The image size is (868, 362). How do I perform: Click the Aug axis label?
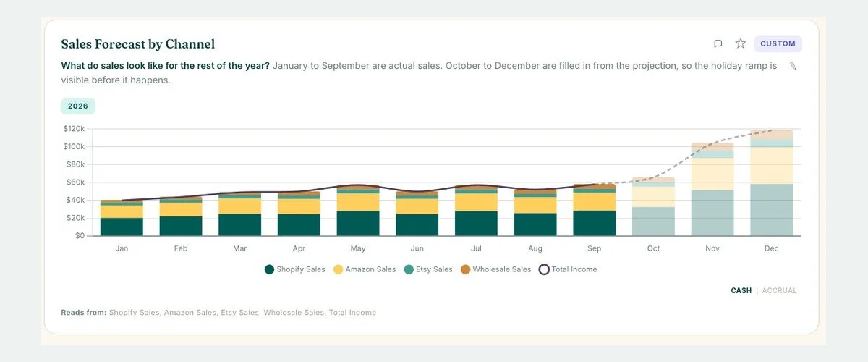pos(535,248)
